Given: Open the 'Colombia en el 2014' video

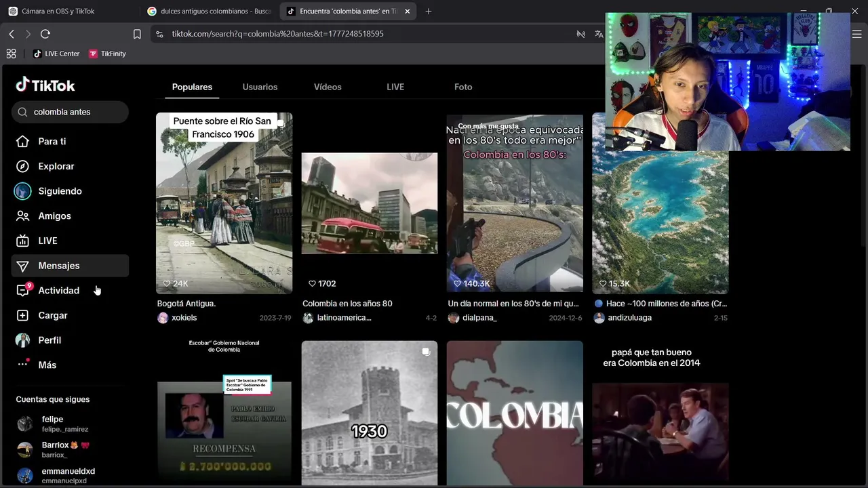Looking at the screenshot, I should click(x=660, y=413).
